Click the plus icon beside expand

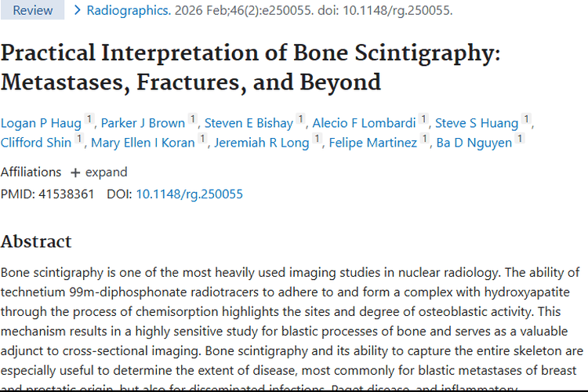(75, 172)
